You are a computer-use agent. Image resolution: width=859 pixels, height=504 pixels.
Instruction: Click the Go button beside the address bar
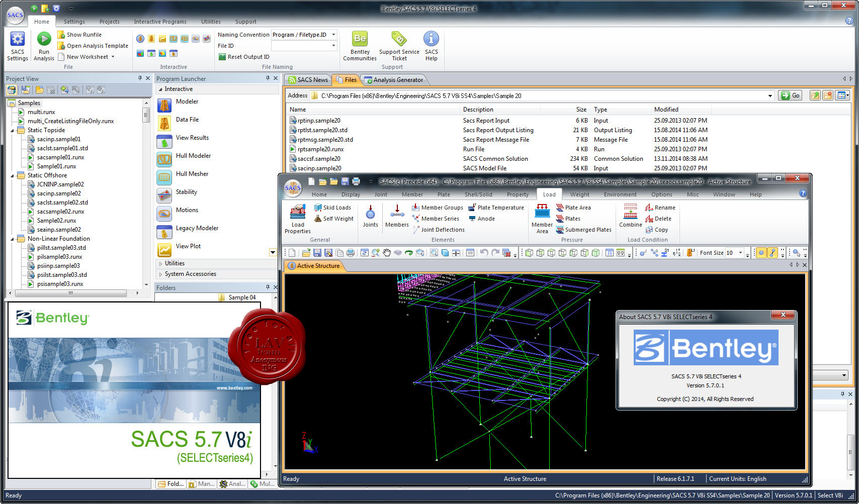(791, 95)
